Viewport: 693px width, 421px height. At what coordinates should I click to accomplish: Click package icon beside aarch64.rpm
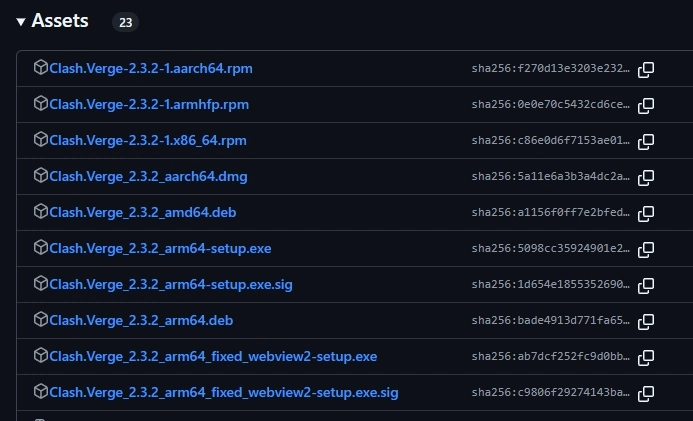pos(41,67)
